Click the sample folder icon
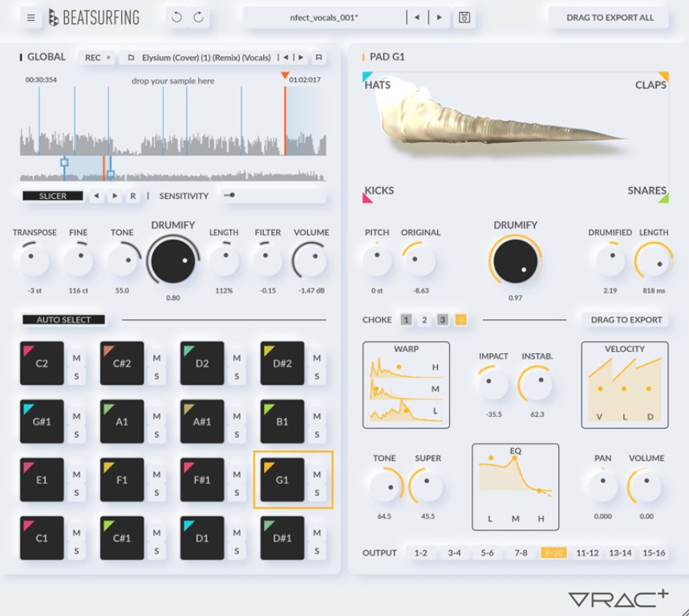Image resolution: width=689 pixels, height=616 pixels. 131,58
